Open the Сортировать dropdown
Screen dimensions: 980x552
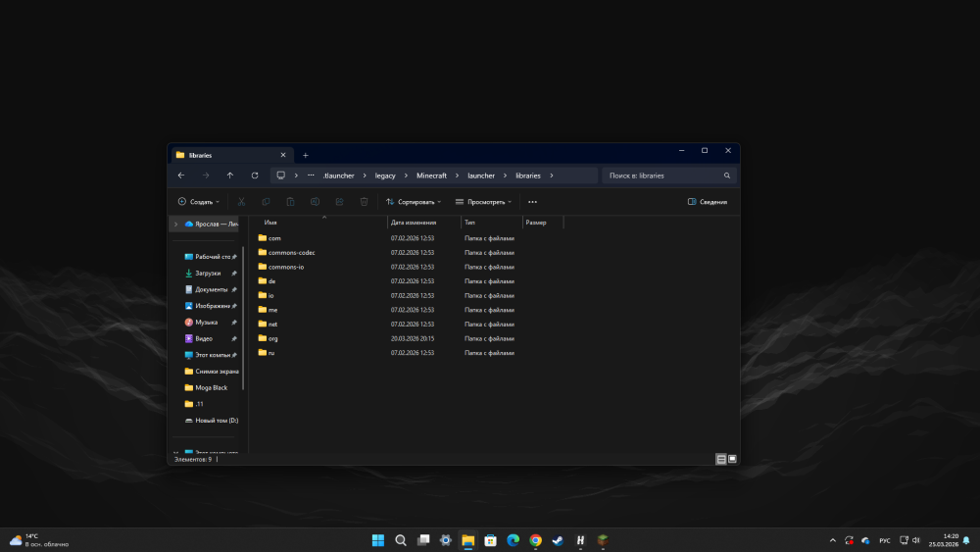click(414, 202)
